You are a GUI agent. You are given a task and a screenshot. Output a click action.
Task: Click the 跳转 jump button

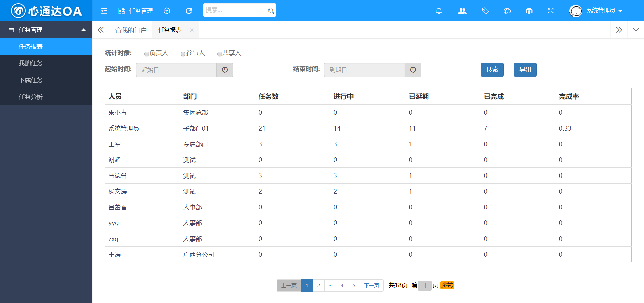point(447,285)
